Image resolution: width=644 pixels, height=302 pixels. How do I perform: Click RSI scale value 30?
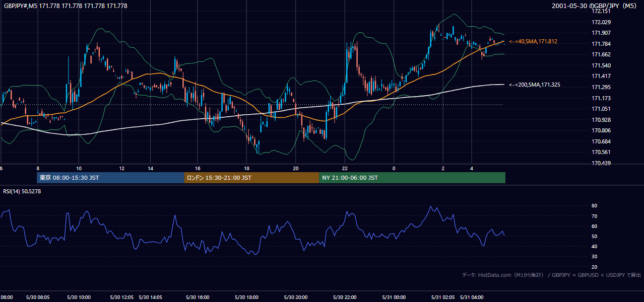595,257
